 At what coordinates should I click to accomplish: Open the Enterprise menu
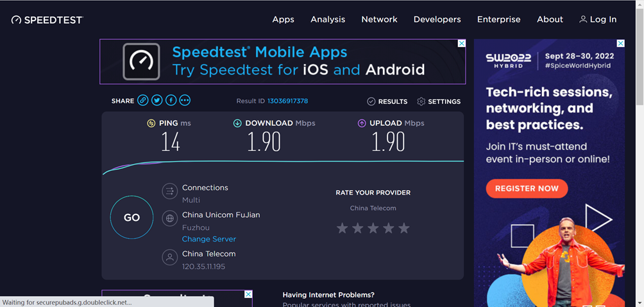pos(498,19)
